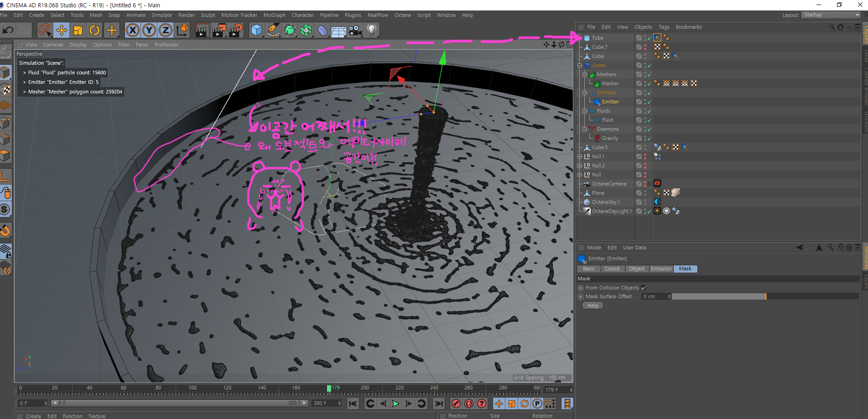Select the Move tool in top toolbar

61,31
